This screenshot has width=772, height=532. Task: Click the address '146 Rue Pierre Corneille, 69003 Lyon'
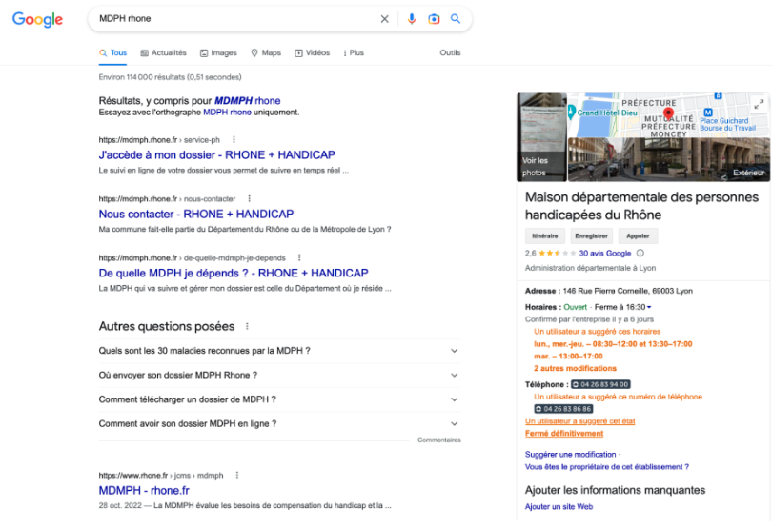point(627,291)
